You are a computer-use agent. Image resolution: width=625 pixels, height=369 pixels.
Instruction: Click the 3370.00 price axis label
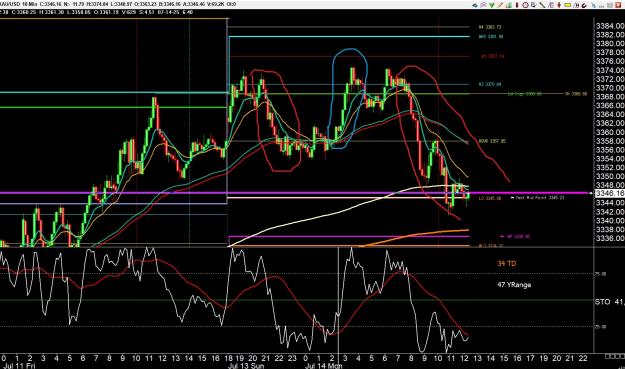coord(610,88)
